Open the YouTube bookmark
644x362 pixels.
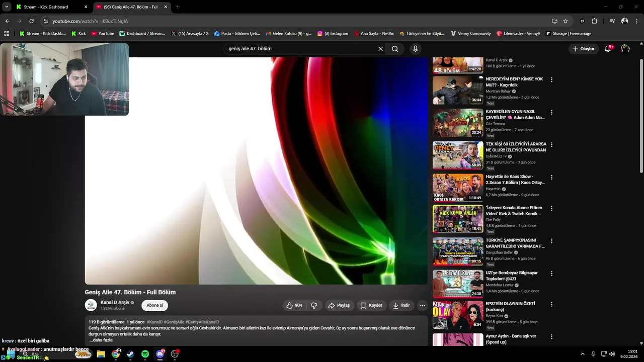(x=103, y=34)
